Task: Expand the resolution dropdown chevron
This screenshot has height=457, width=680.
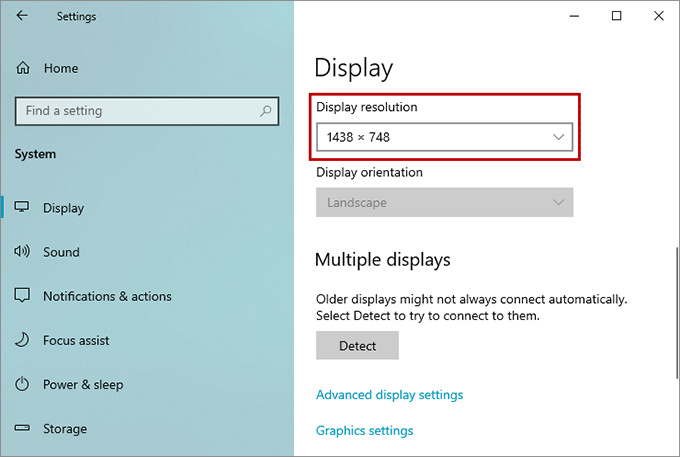Action: pos(559,137)
